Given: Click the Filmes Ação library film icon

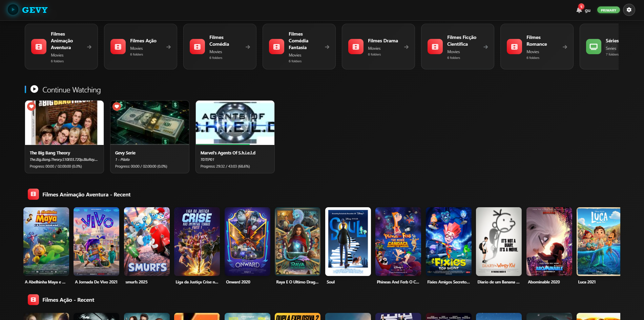Looking at the screenshot, I should (x=118, y=47).
